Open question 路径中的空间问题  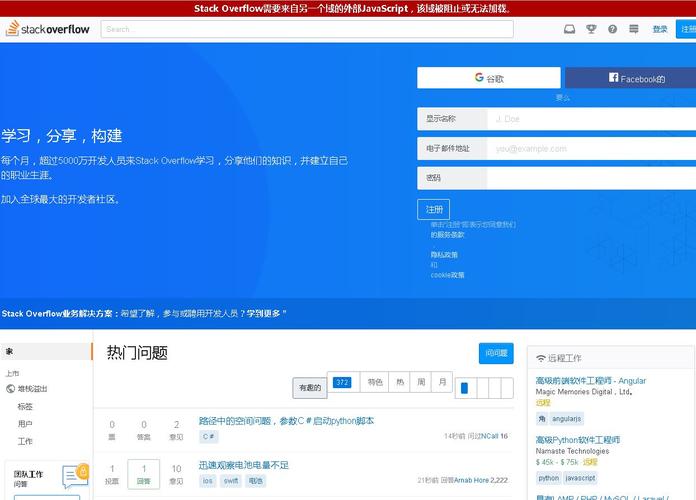[286, 421]
